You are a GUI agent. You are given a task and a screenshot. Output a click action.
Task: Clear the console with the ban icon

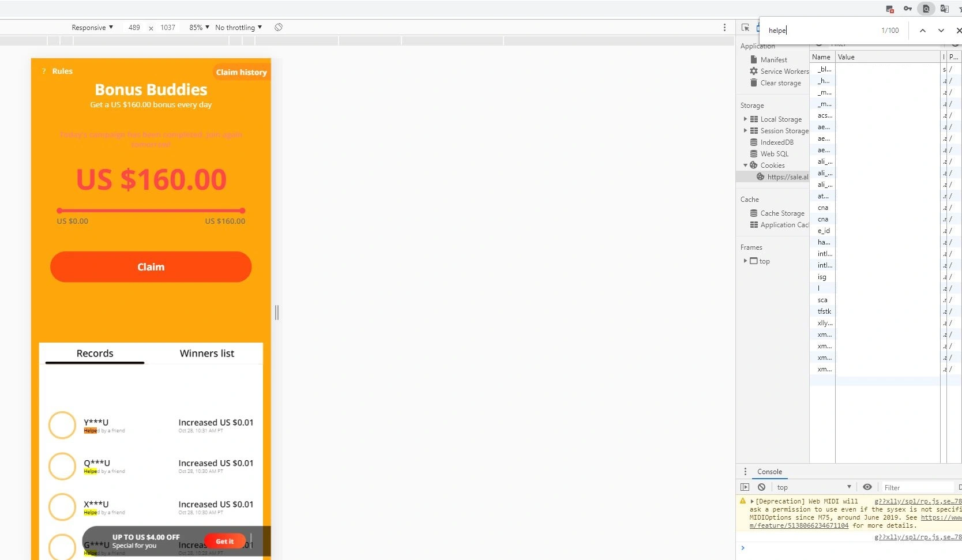coord(762,487)
